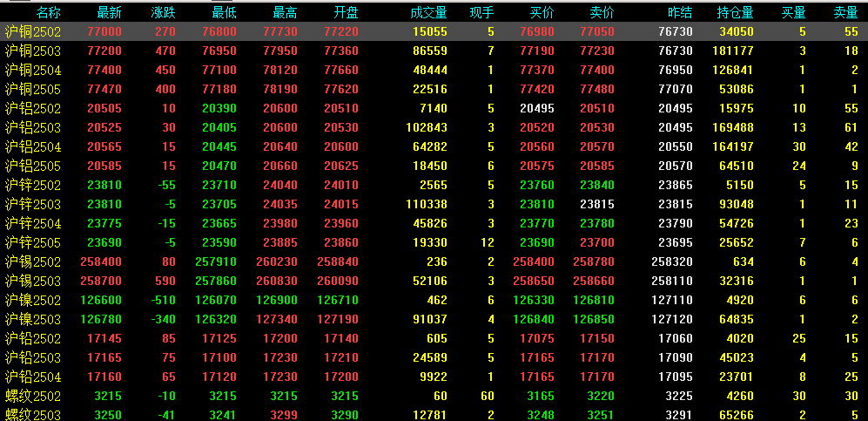
Task: Click volume 9922 in 沪铅2504 row
Action: click(x=434, y=377)
